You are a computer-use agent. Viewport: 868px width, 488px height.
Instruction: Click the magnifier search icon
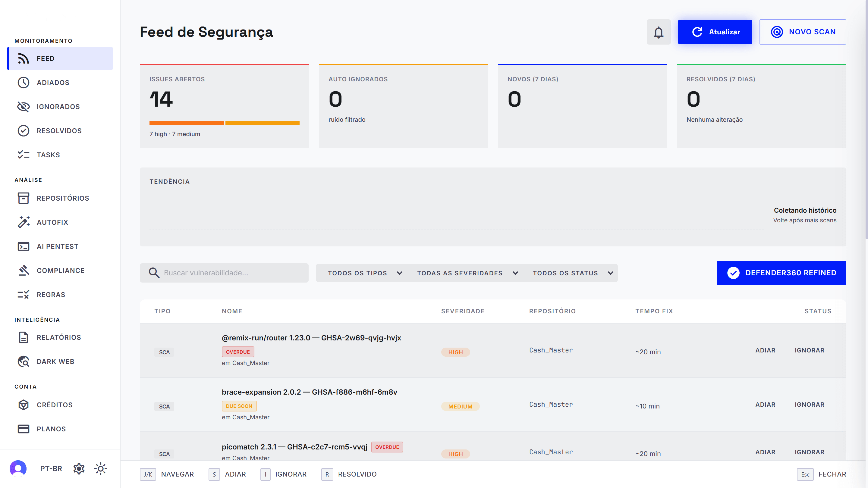point(154,273)
